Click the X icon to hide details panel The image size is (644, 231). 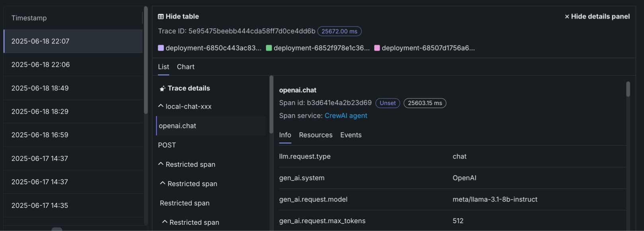pyautogui.click(x=567, y=17)
